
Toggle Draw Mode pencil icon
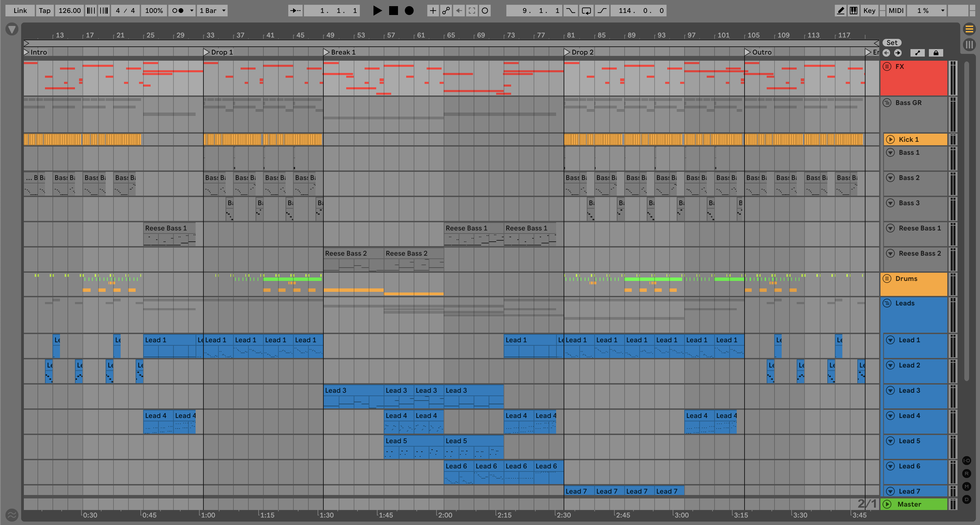(x=840, y=11)
